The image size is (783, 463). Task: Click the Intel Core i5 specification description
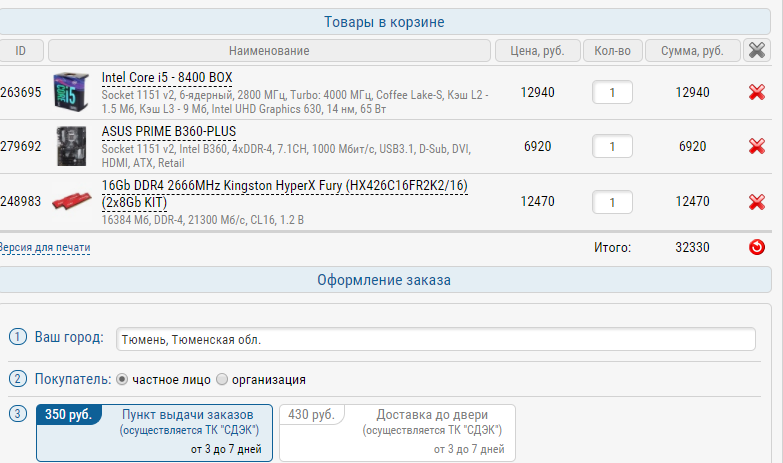click(x=295, y=102)
